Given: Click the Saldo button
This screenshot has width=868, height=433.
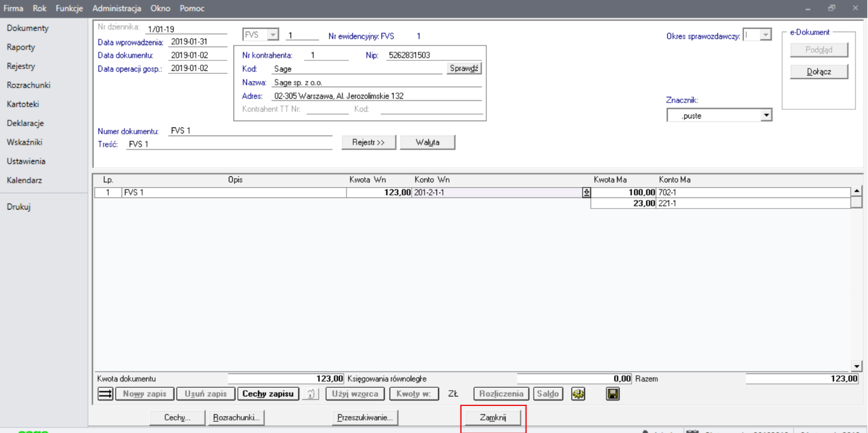Looking at the screenshot, I should click(548, 394).
